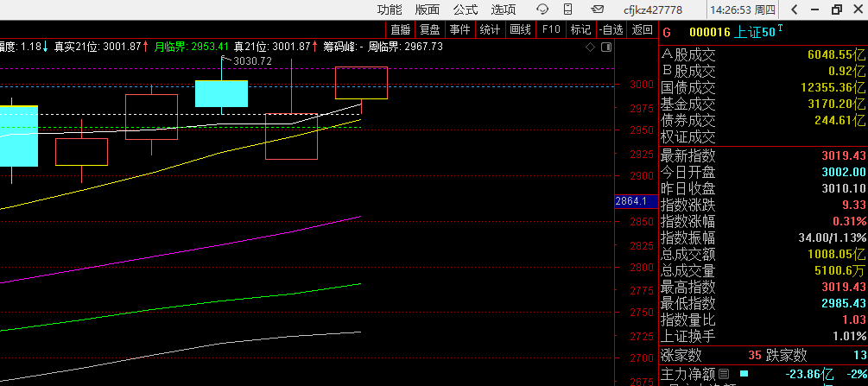The width and height of the screenshot is (868, 386).
Task: Open the list icon beside 主力净额
Action: coord(724,374)
